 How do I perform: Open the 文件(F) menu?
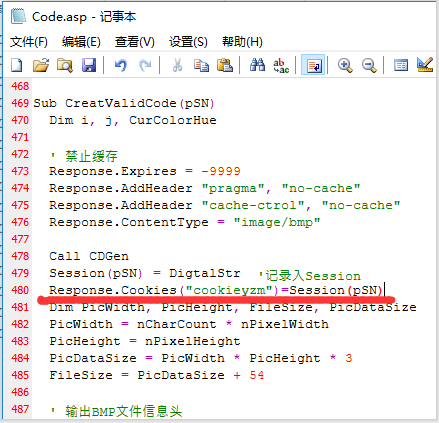tap(29, 42)
